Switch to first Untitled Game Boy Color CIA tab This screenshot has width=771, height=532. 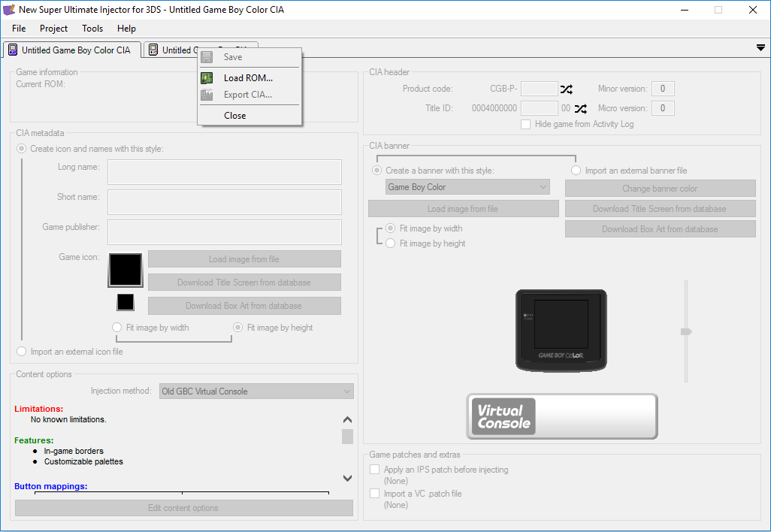72,50
